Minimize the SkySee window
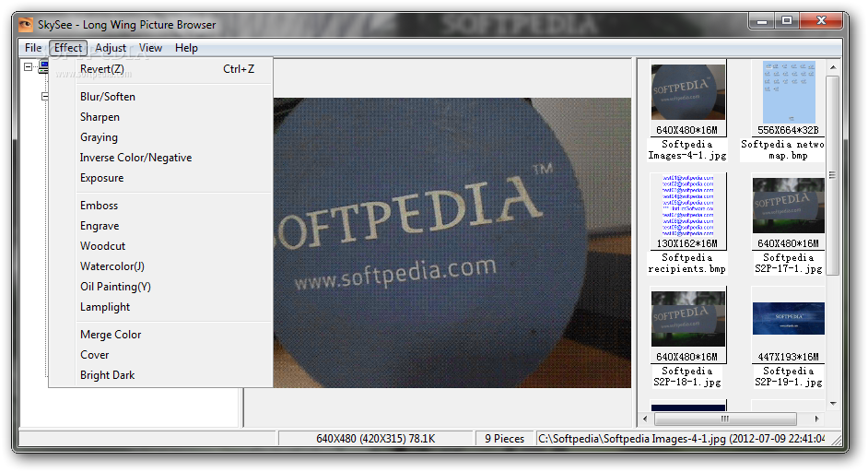This screenshot has height=472, width=868. [762, 21]
